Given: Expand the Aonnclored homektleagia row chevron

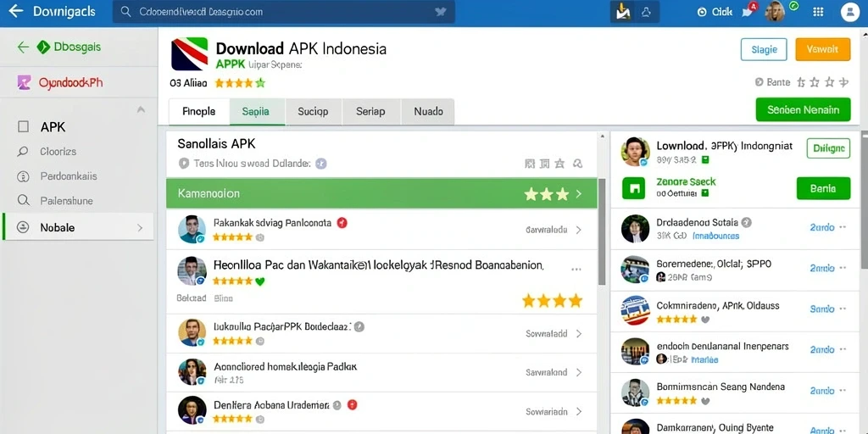Looking at the screenshot, I should (578, 373).
